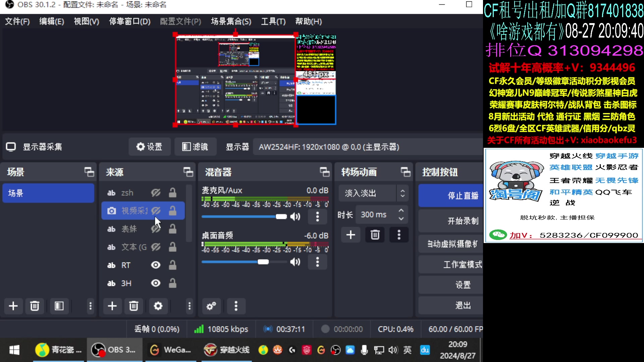Viewport: 644px width, 362px height.
Task: Open scene filters icon in 场景 panel
Action: click(59, 306)
